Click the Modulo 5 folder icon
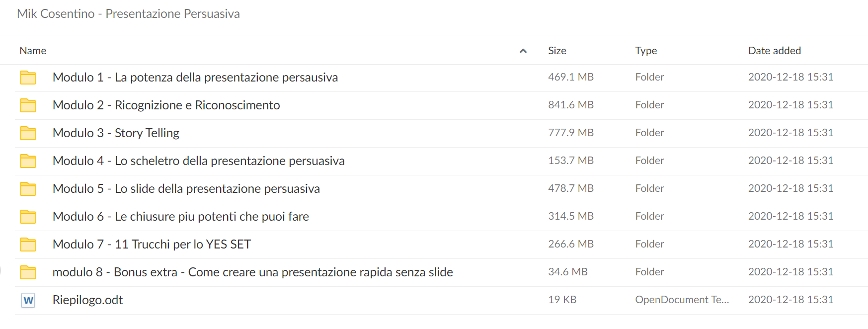This screenshot has height=329, width=868. click(28, 189)
